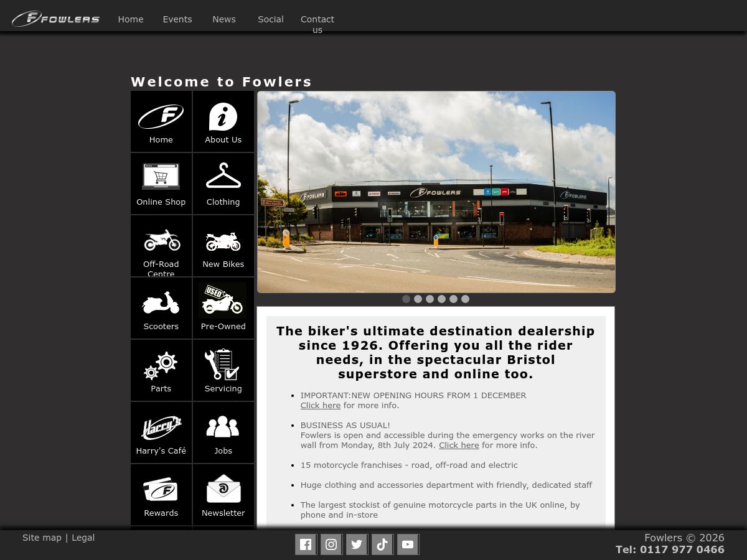Click the largest stockist of genuine parts bullet
747x560 pixels.
440,510
